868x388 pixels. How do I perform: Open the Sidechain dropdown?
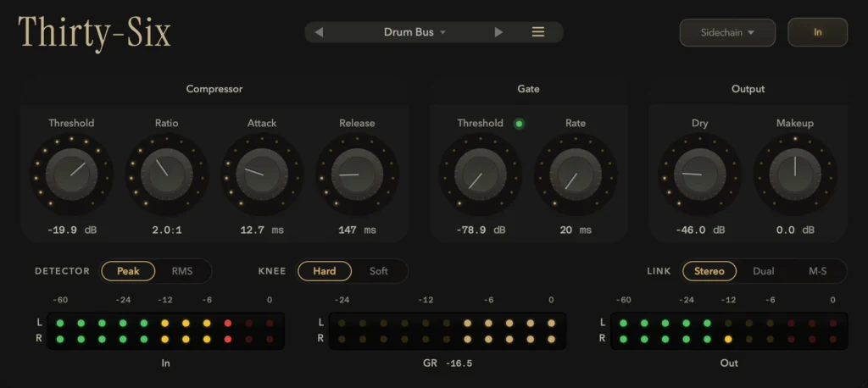[727, 32]
